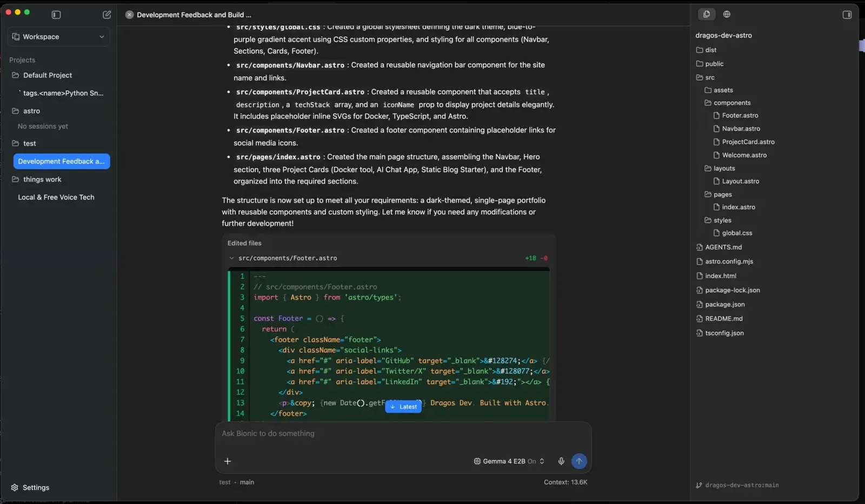Collapse the src/components/Footer.astro diff chevron
The height and width of the screenshot is (504, 865).
(x=231, y=258)
